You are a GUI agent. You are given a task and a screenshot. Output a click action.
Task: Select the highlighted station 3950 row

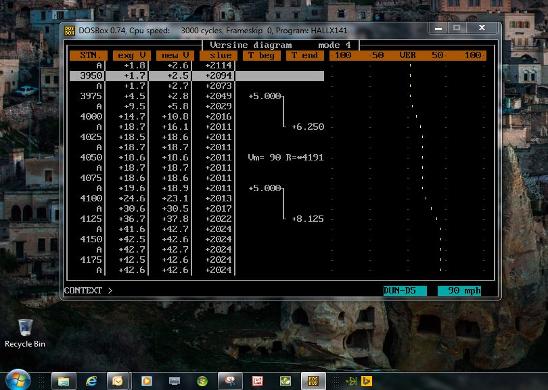tap(197, 76)
